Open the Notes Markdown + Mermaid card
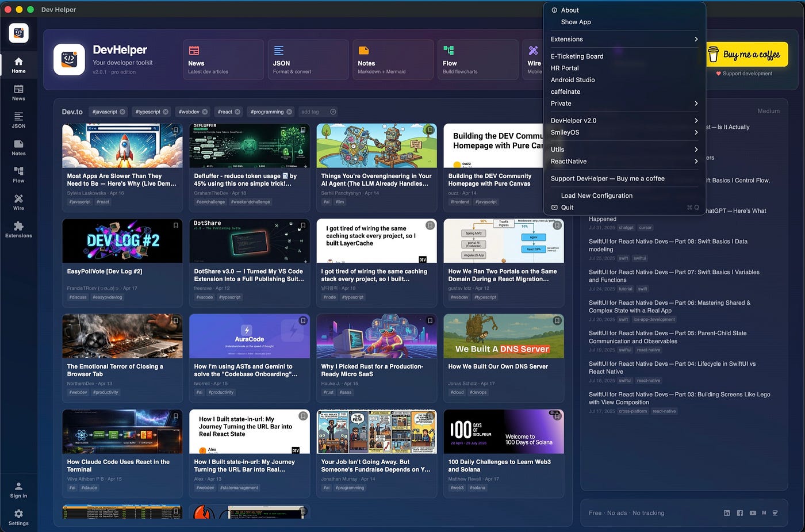This screenshot has width=805, height=532. coord(393,59)
